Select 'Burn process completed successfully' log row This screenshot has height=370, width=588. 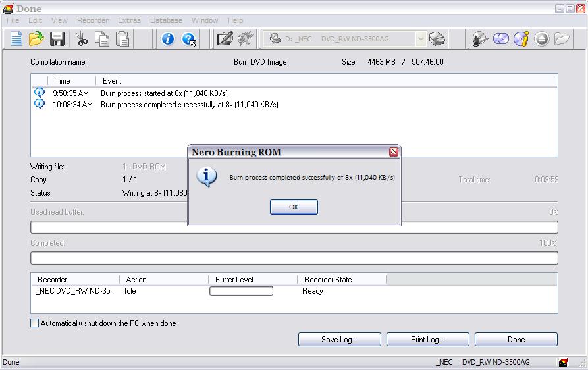click(190, 104)
